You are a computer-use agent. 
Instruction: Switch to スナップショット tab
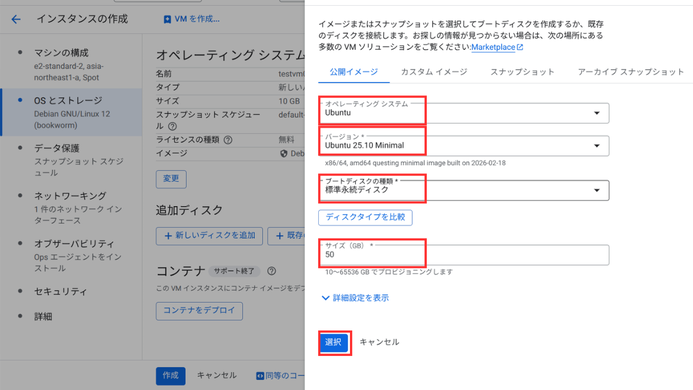pyautogui.click(x=522, y=72)
